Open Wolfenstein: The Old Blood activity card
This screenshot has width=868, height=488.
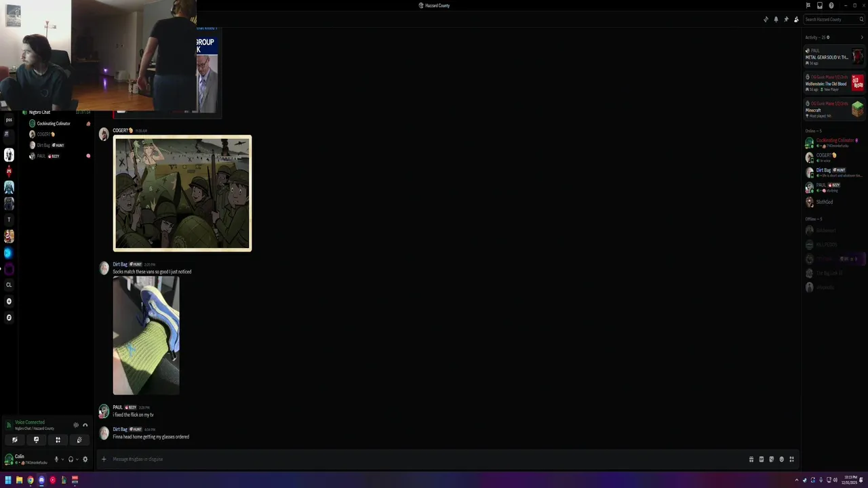[834, 83]
